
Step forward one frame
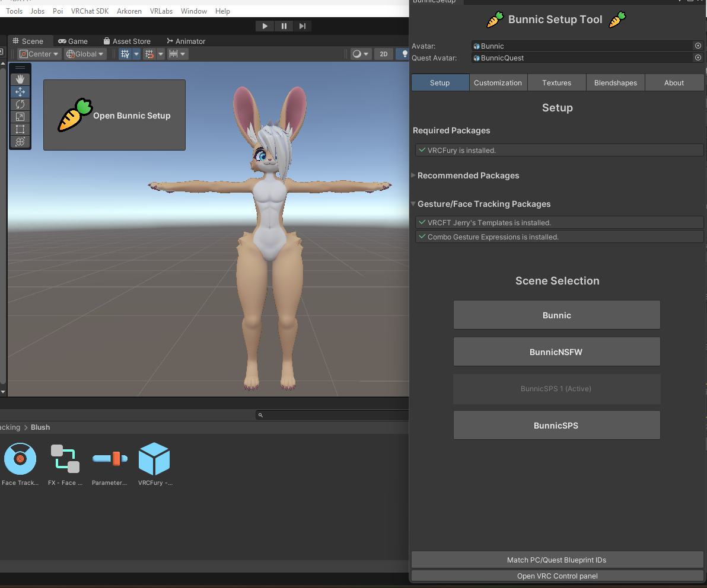coord(302,26)
